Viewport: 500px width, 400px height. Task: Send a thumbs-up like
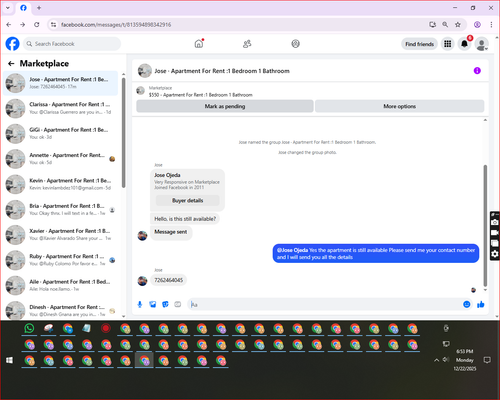(x=481, y=304)
